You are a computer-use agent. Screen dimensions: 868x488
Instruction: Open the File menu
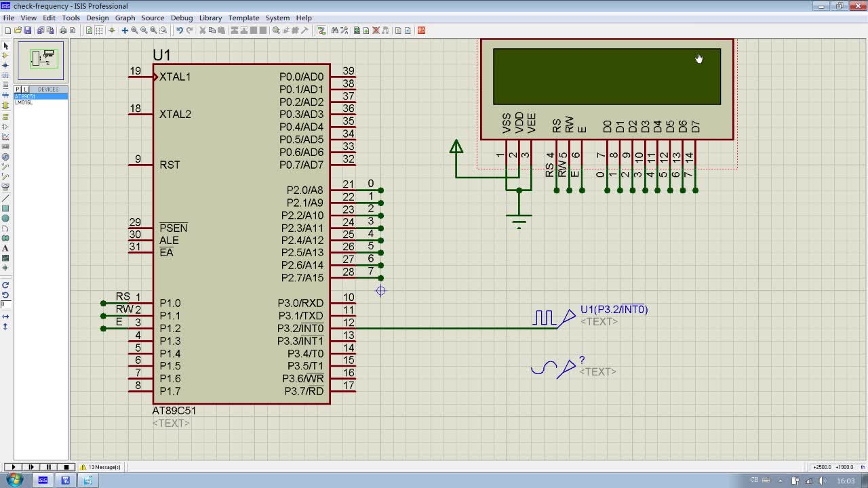(x=8, y=18)
